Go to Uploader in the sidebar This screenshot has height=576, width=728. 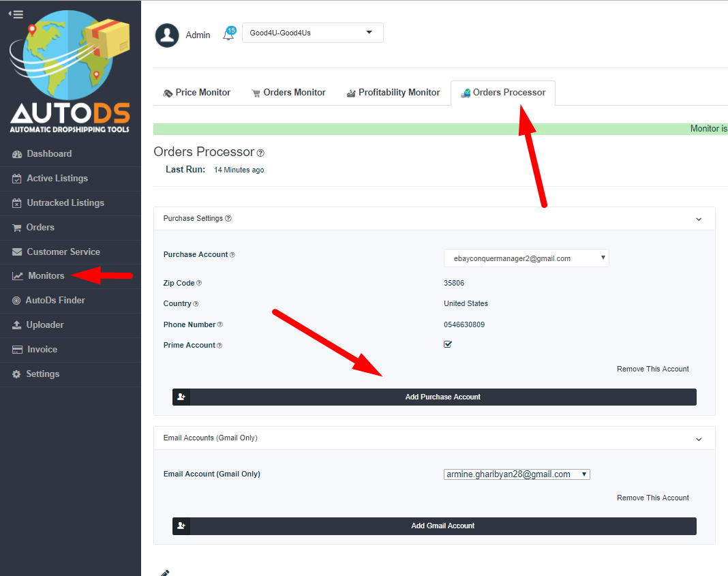tap(71, 325)
